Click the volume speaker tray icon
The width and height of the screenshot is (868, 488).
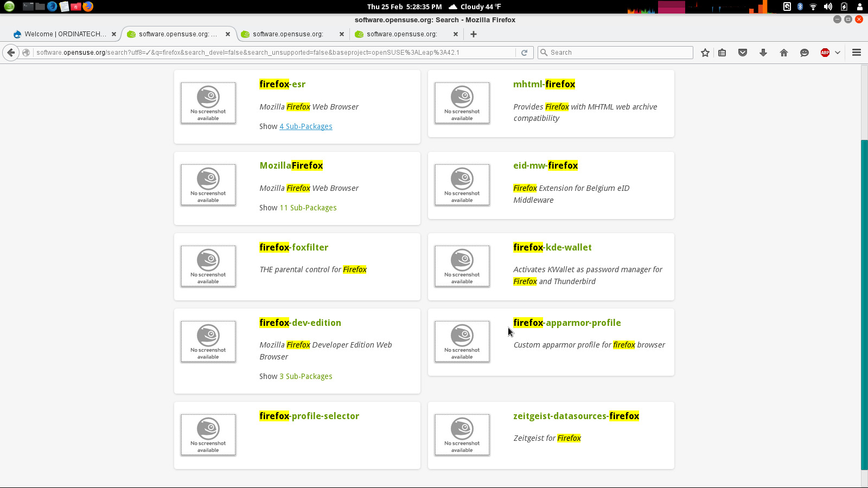[828, 7]
